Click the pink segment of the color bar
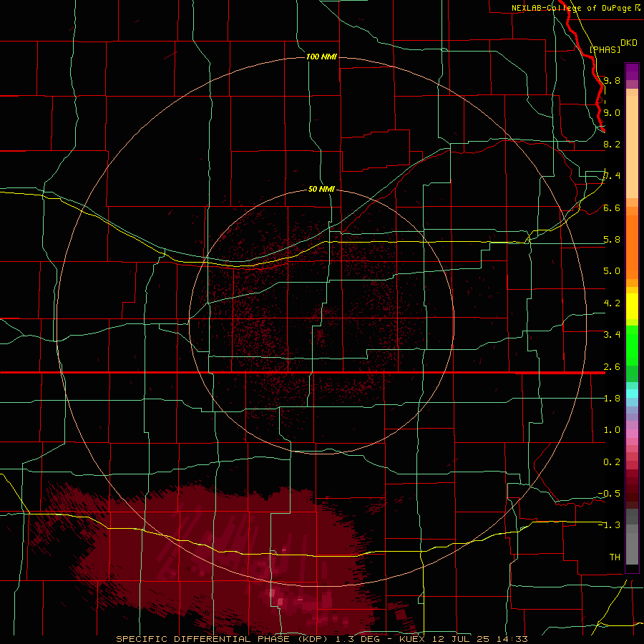This screenshot has width=644, height=644. [632, 434]
